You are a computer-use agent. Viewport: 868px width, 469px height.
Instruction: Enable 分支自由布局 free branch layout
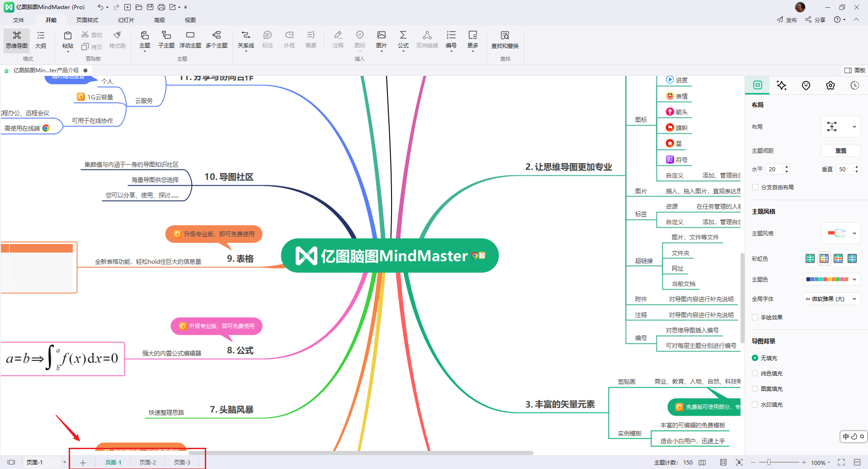[755, 187]
